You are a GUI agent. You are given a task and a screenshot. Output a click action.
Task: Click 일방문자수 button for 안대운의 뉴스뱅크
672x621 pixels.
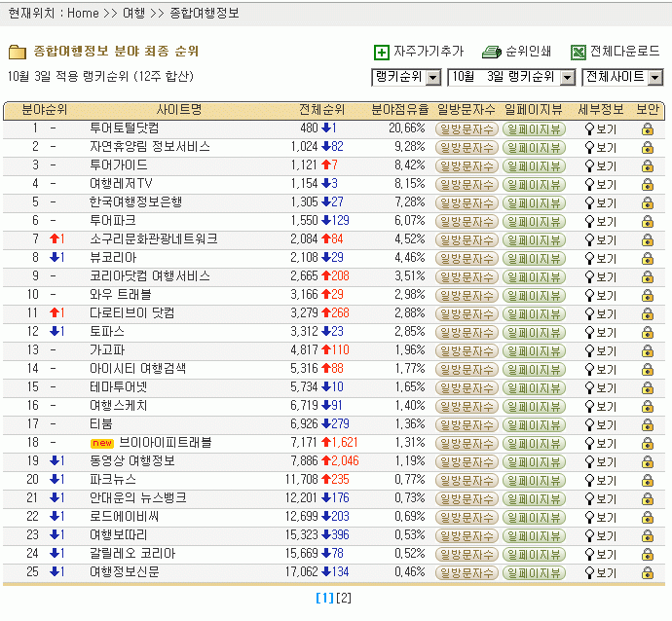tap(467, 498)
